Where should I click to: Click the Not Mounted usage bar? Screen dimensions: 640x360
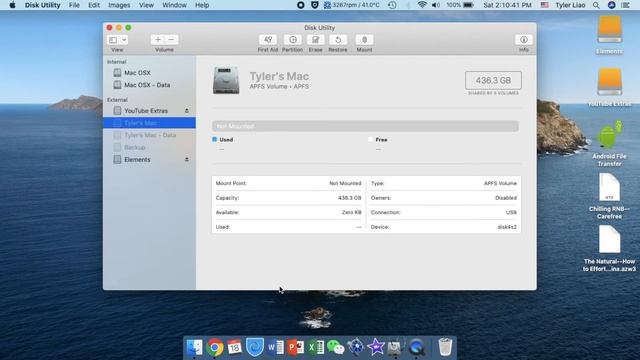click(x=365, y=126)
